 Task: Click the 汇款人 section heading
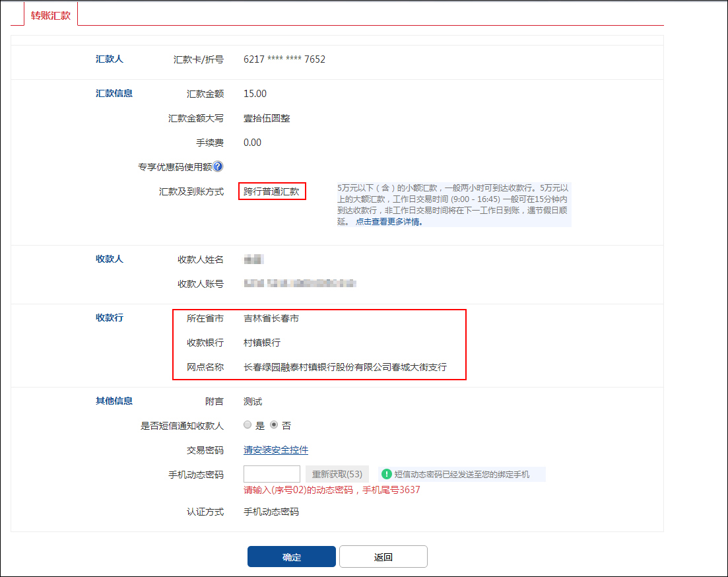coord(110,59)
